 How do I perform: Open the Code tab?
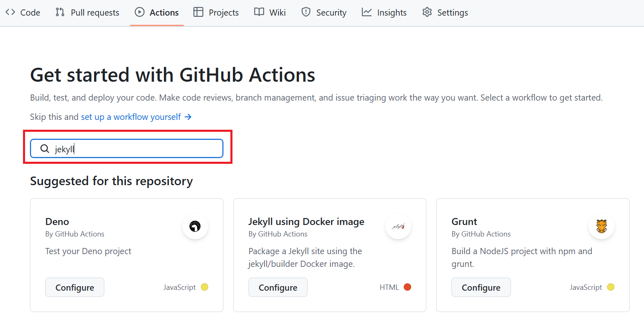pos(23,13)
